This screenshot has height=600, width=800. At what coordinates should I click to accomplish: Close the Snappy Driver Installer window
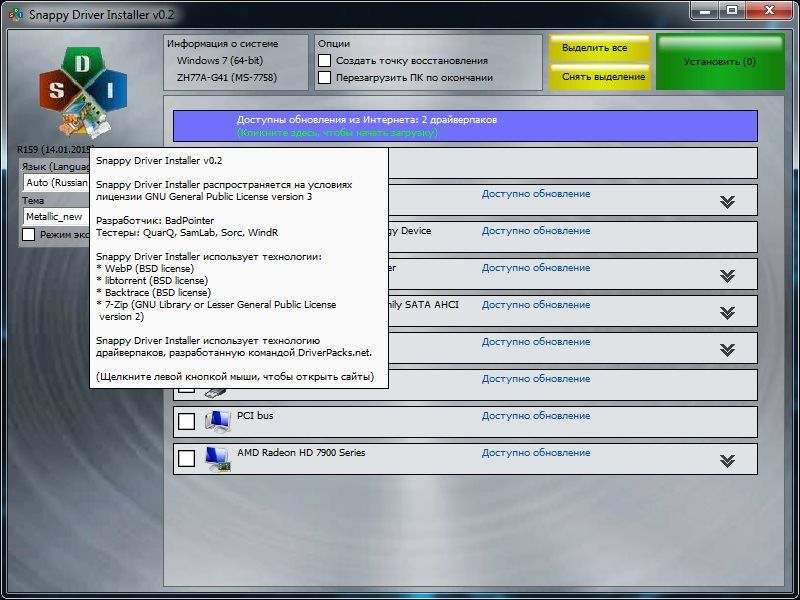point(769,11)
